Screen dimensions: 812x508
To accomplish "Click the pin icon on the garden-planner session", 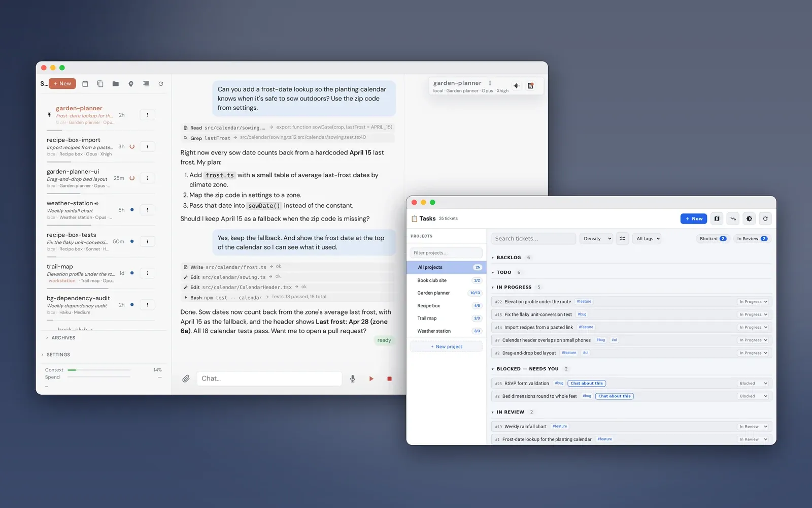I will click(x=49, y=115).
